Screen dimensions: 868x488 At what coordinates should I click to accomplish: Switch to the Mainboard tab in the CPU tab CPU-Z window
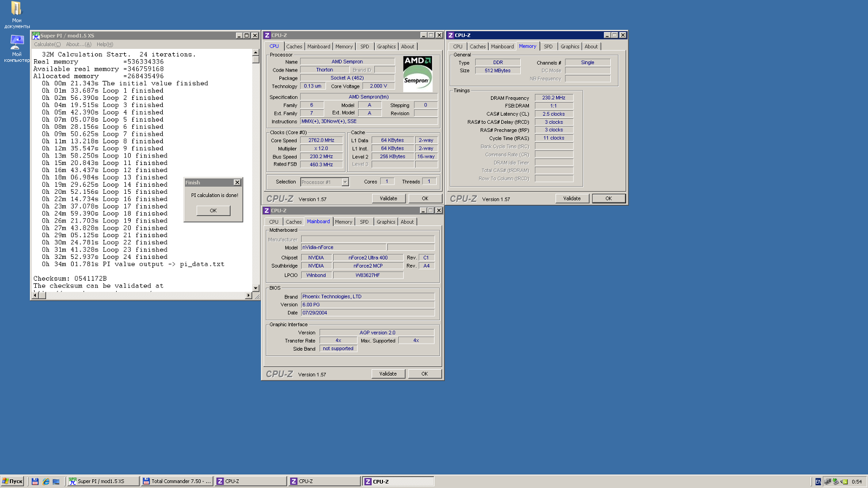(318, 47)
